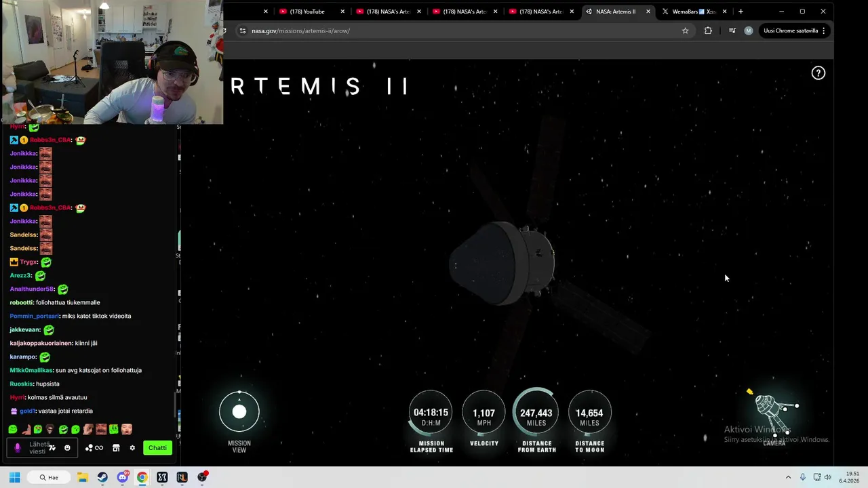Open the emote picker smiley icon
Screen dimensions: 868x488
67,448
